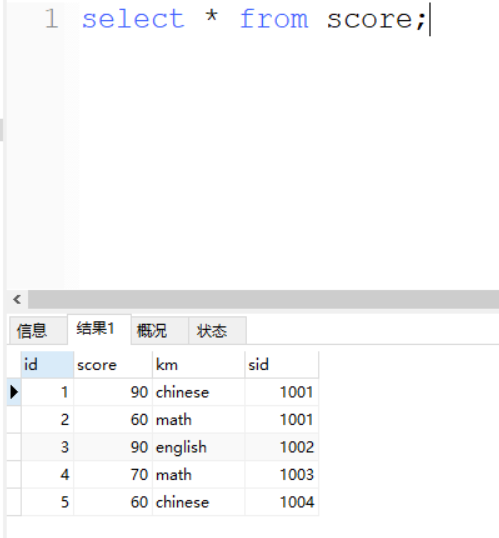Click the math cell in row id 2
The width and height of the screenshot is (499, 538).
(198, 420)
